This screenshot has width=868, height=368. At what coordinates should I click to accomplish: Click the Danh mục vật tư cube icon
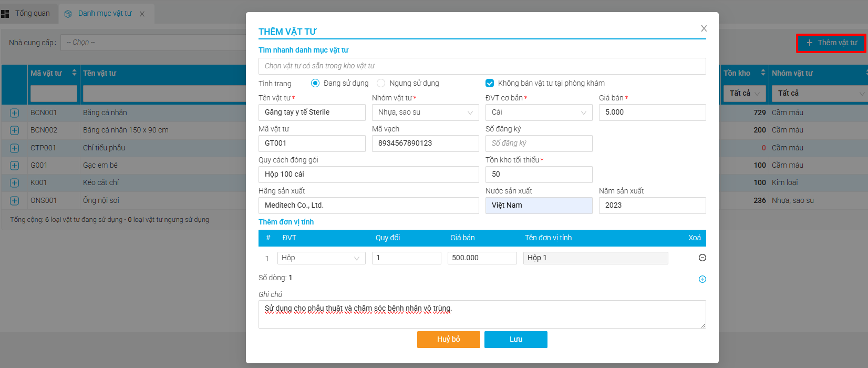coord(68,14)
